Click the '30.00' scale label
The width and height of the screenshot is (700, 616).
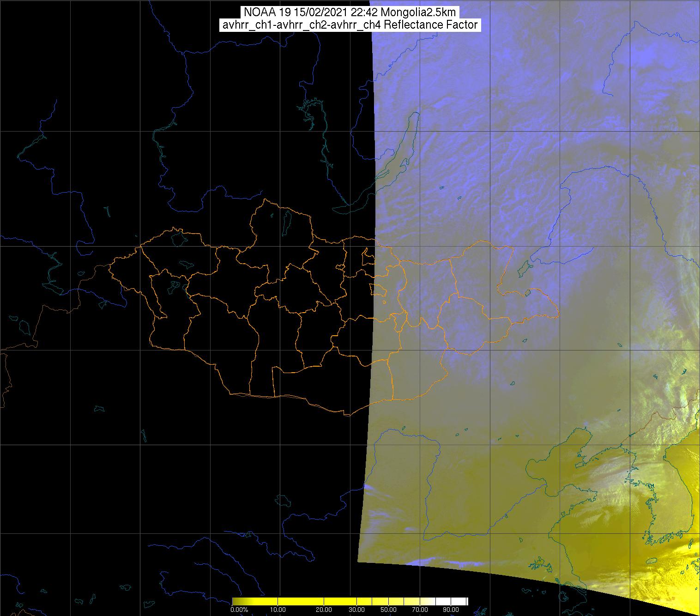tap(356, 610)
